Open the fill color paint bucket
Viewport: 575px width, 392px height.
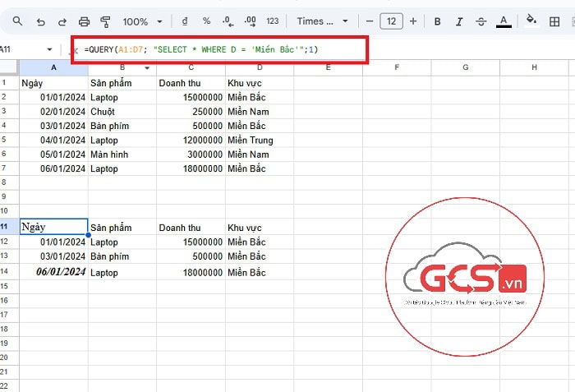pos(531,21)
